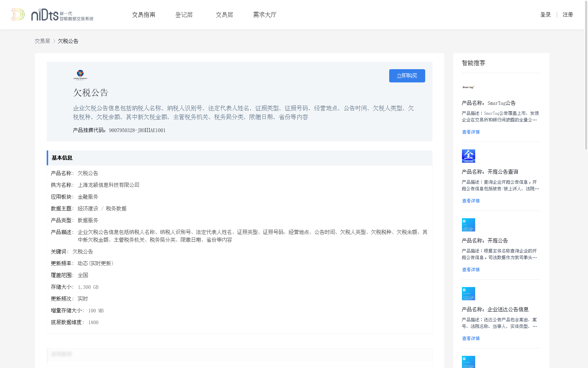Click the 动态(实时更新) update frequency value
Screen dimensions: 588x368
tap(96, 263)
